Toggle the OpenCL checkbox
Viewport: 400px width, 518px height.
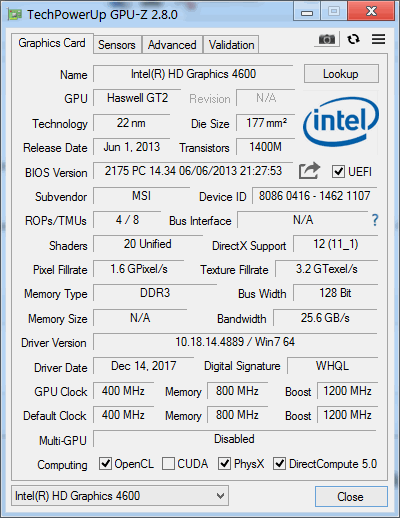tap(105, 464)
